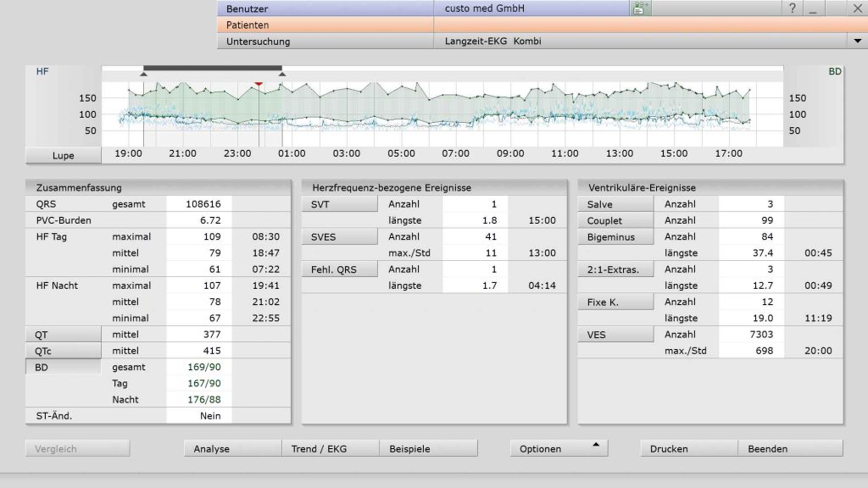Open the Optionen menu arrow
The width and height of the screenshot is (868, 488).
(596, 444)
